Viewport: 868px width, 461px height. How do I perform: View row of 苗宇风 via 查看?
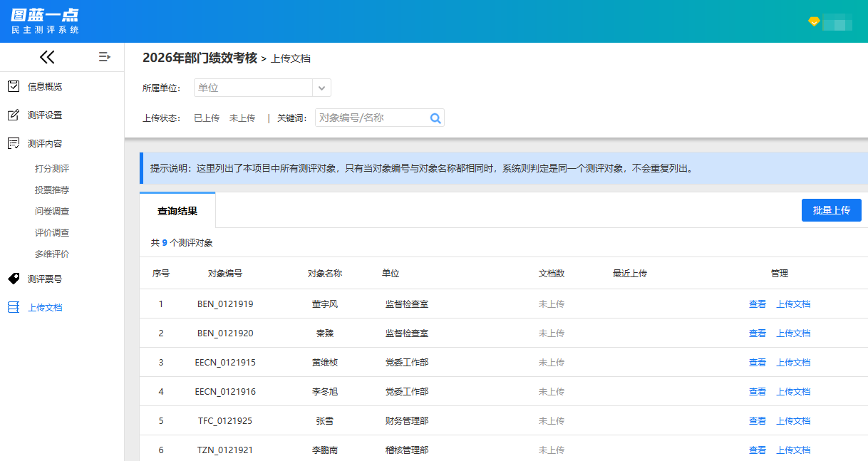click(x=758, y=304)
